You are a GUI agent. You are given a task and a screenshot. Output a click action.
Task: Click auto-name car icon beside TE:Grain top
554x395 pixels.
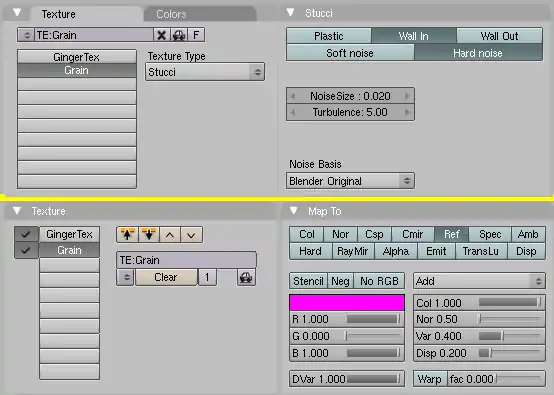pyautogui.click(x=179, y=35)
